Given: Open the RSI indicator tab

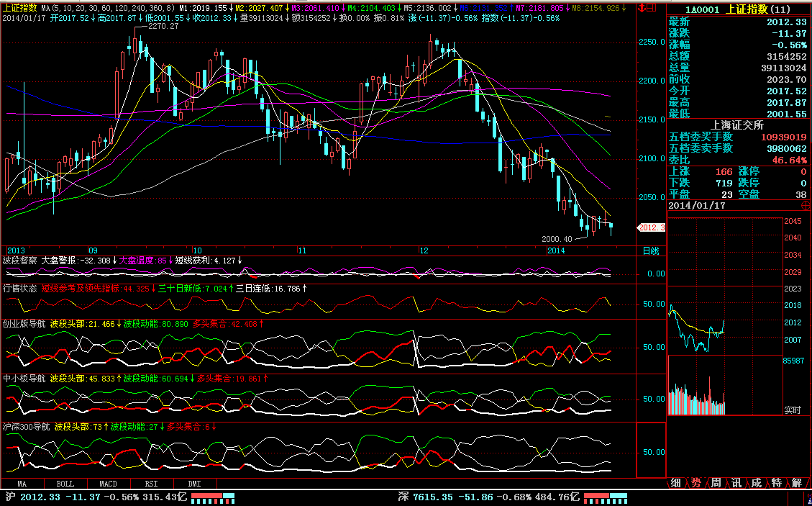Looking at the screenshot, I should coord(152,484).
